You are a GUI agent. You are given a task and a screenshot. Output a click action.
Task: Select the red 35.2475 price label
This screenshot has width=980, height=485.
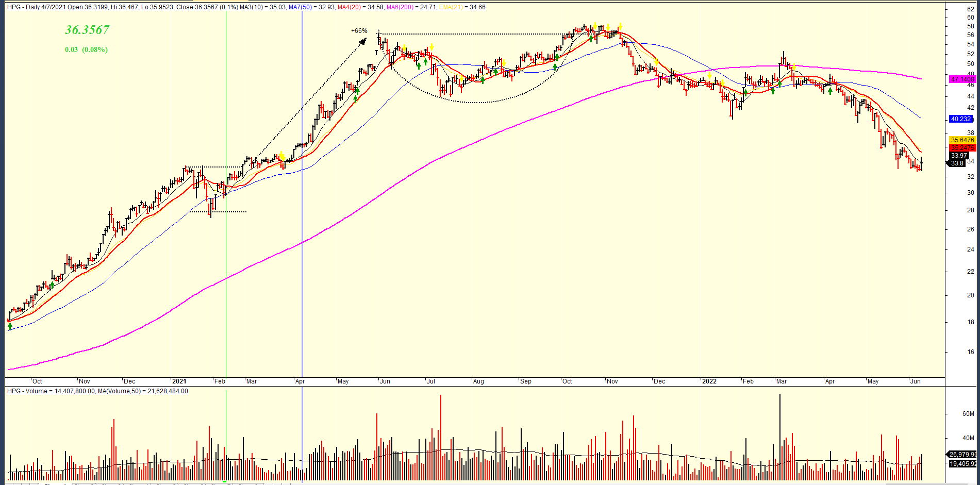[x=962, y=148]
